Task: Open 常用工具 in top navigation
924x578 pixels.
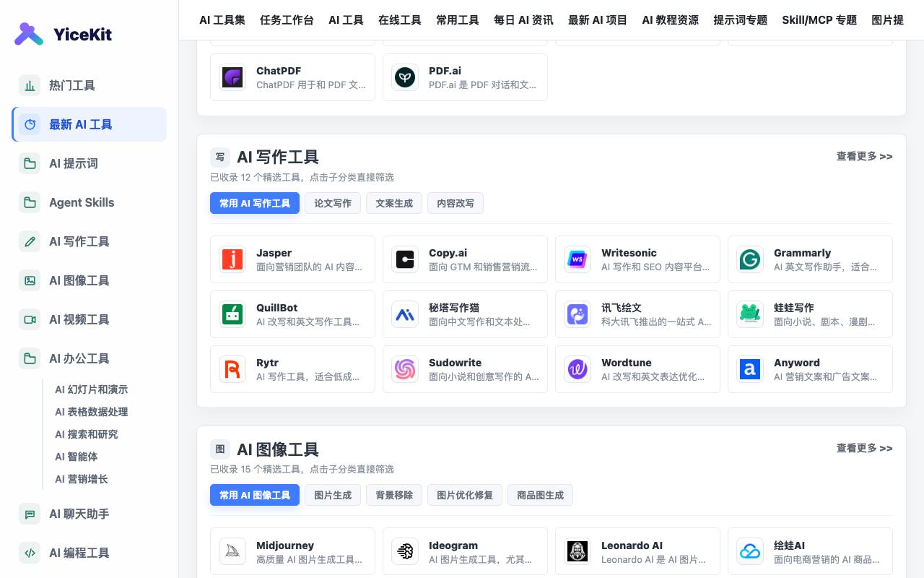Action: [x=458, y=20]
